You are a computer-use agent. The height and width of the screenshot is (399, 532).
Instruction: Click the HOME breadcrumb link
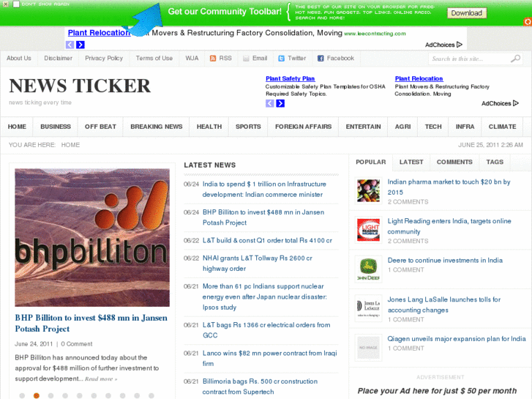pyautogui.click(x=70, y=145)
